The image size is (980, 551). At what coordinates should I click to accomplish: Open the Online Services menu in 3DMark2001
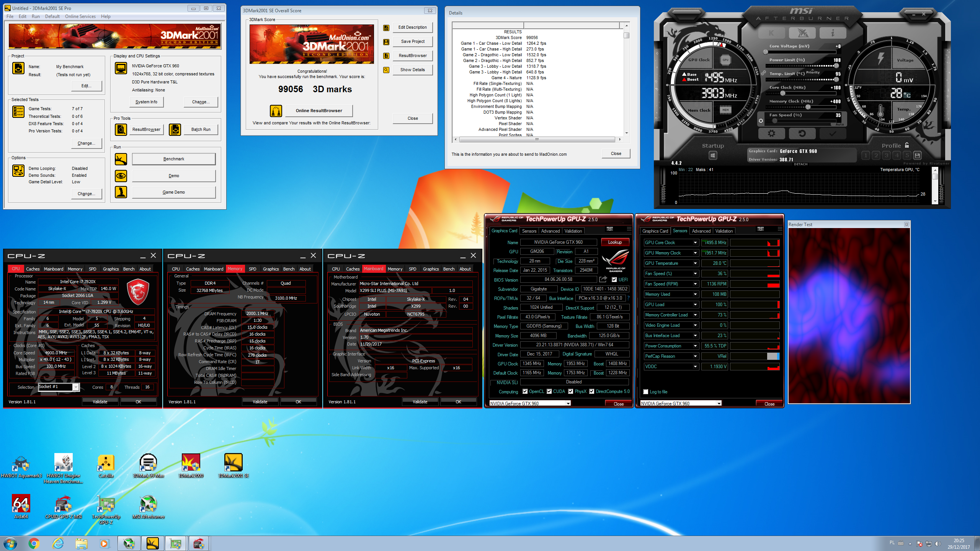click(80, 16)
